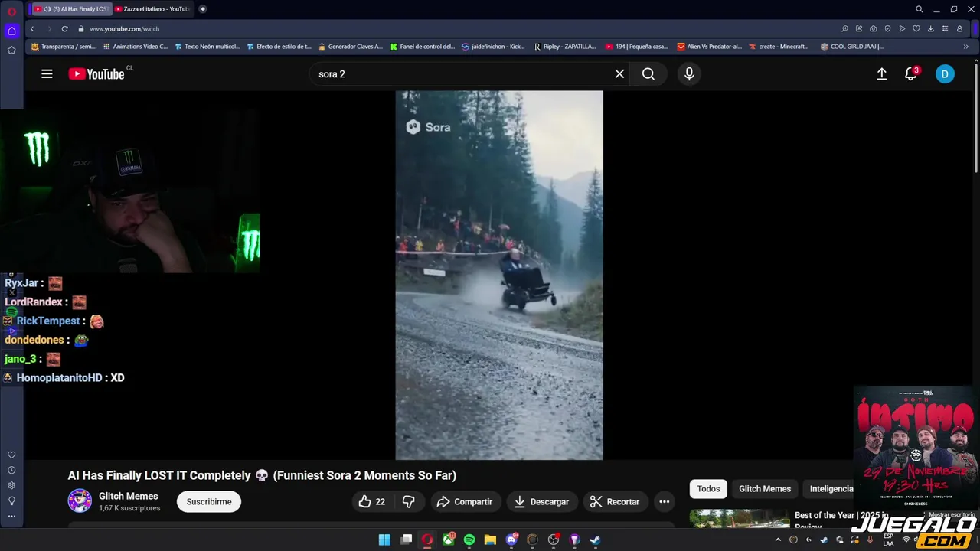This screenshot has height=551, width=980.
Task: Open a new browser tab with plus
Action: click(202, 9)
